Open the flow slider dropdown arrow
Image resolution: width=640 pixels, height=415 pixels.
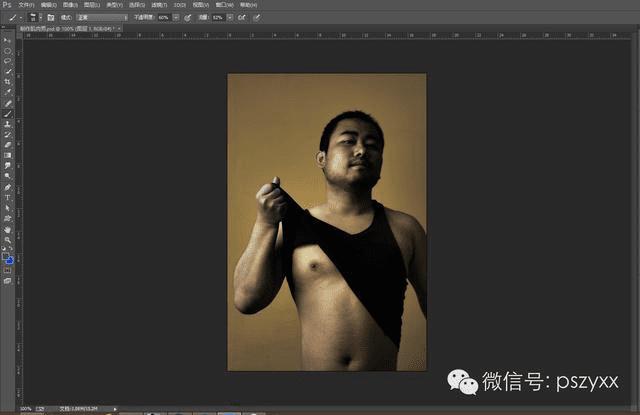[x=230, y=18]
